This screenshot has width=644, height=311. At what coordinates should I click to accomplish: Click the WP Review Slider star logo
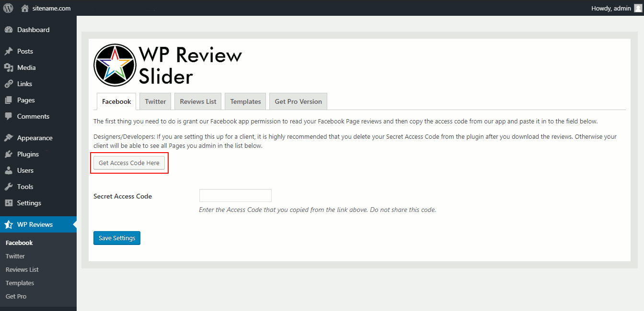pyautogui.click(x=115, y=65)
